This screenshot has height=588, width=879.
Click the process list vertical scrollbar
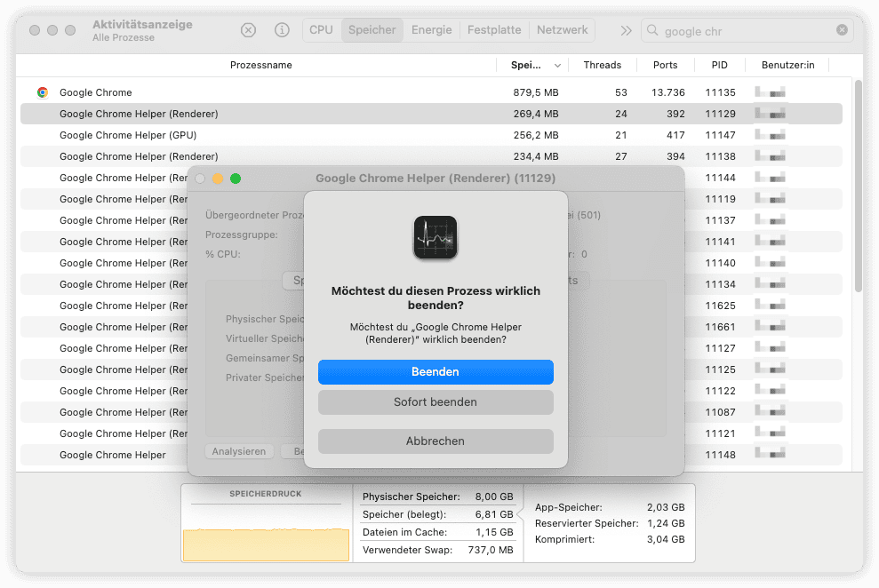(x=859, y=186)
